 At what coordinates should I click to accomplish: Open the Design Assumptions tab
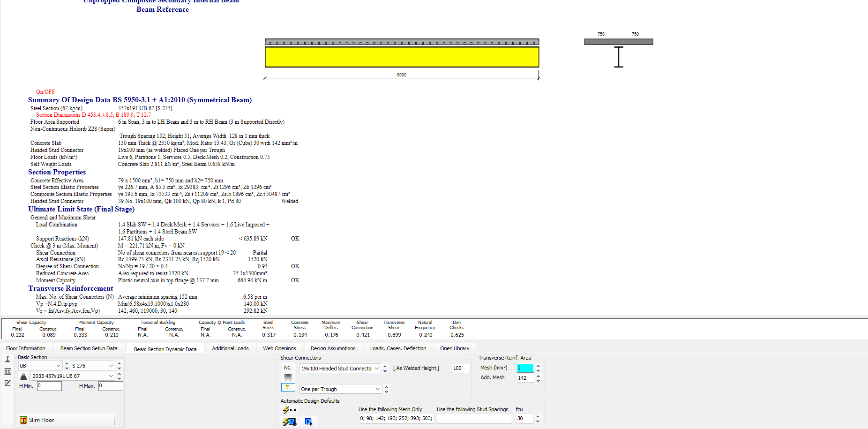click(333, 348)
